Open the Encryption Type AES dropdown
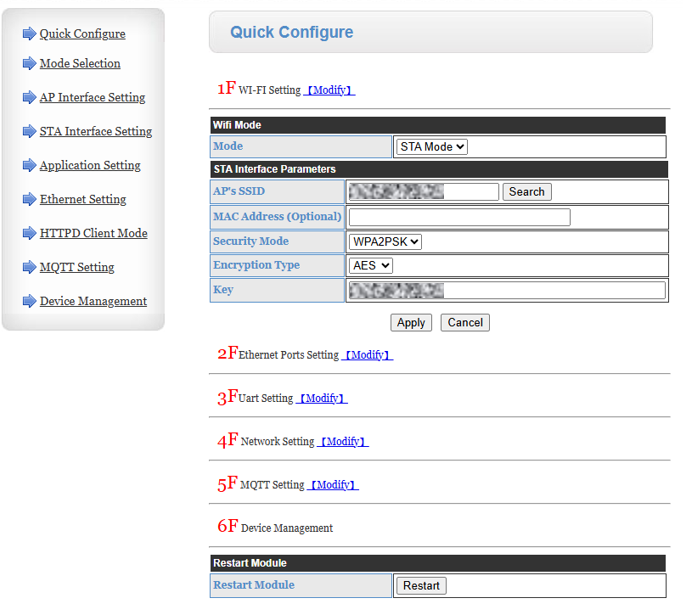The image size is (683, 608). pyautogui.click(x=371, y=266)
